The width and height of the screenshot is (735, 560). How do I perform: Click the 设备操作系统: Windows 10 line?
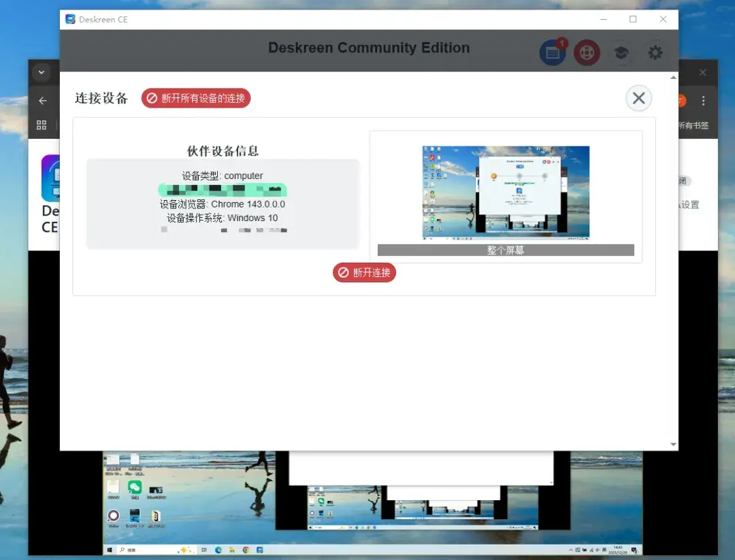[x=223, y=218]
